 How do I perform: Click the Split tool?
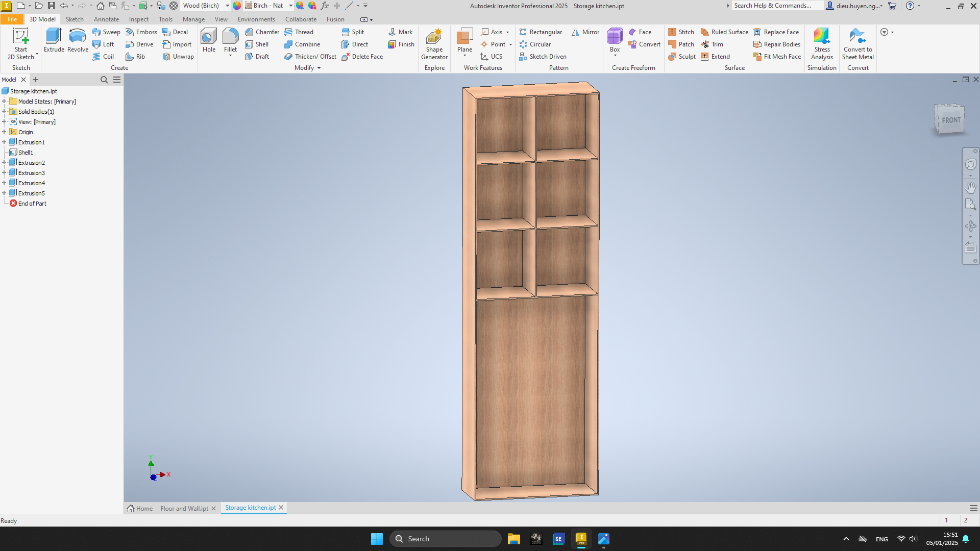353,32
